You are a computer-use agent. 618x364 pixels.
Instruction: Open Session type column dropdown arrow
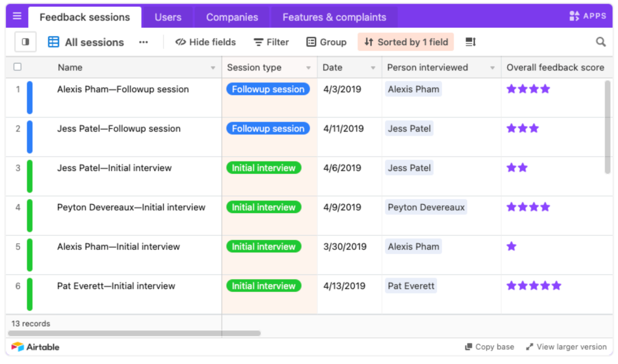point(308,68)
